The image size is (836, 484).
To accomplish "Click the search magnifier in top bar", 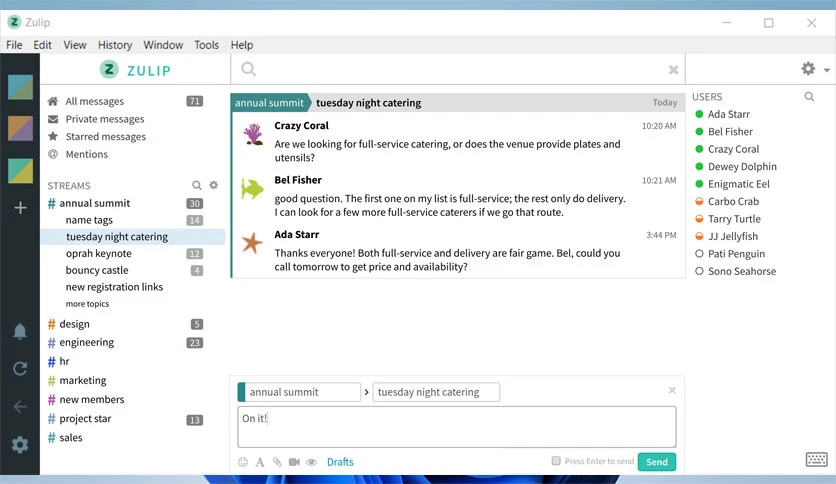I will point(248,69).
